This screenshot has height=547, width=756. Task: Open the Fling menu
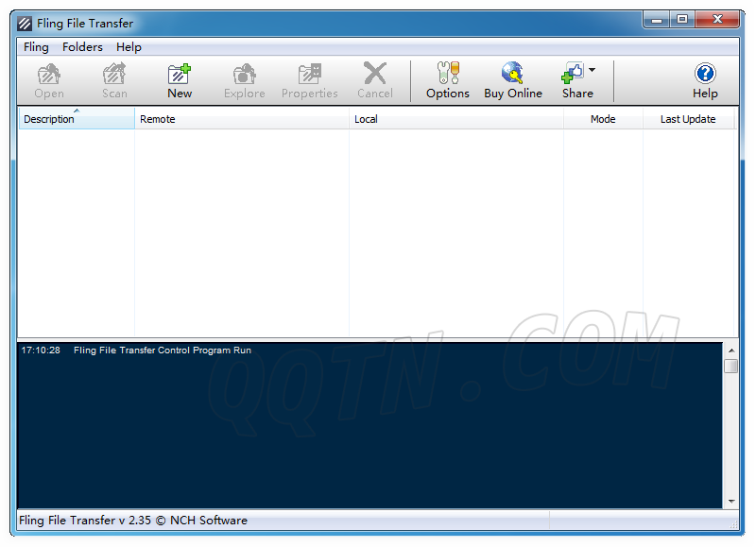36,47
